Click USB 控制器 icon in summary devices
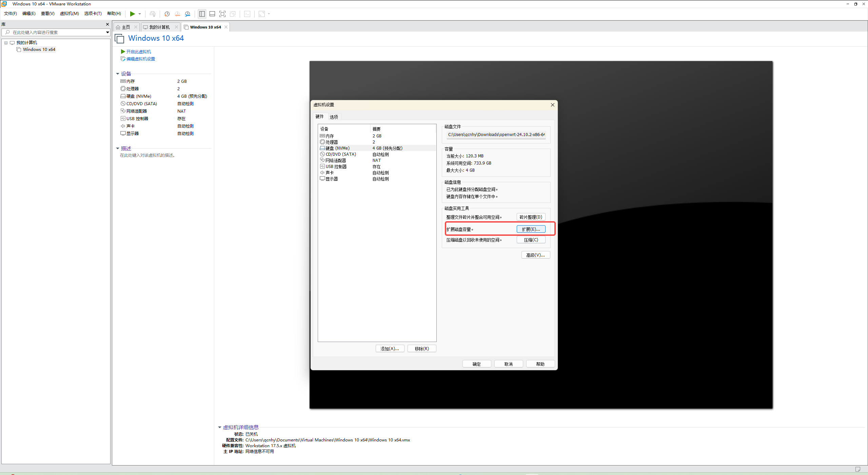Image resolution: width=868 pixels, height=475 pixels. (123, 119)
